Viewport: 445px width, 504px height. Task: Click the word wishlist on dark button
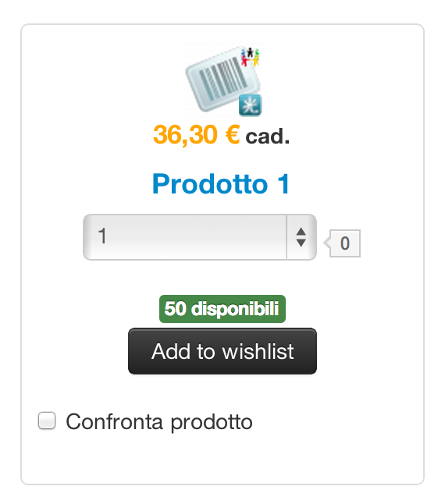(x=258, y=351)
